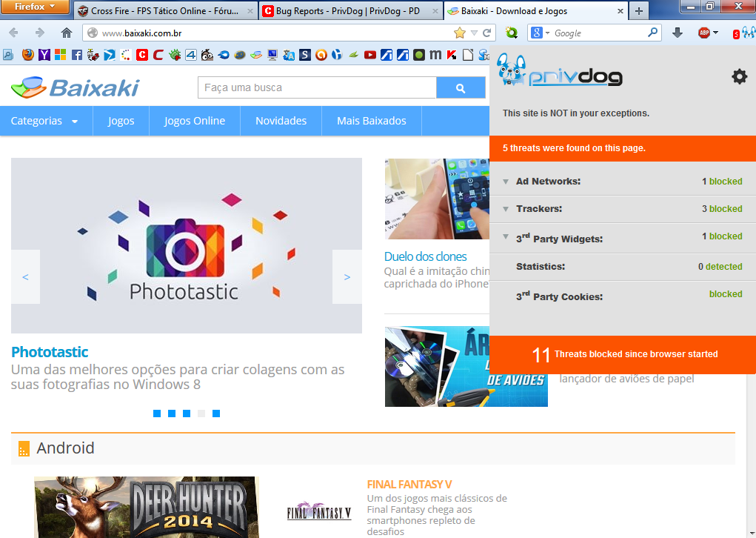Reload the current page
The image size is (756, 538).
487,33
